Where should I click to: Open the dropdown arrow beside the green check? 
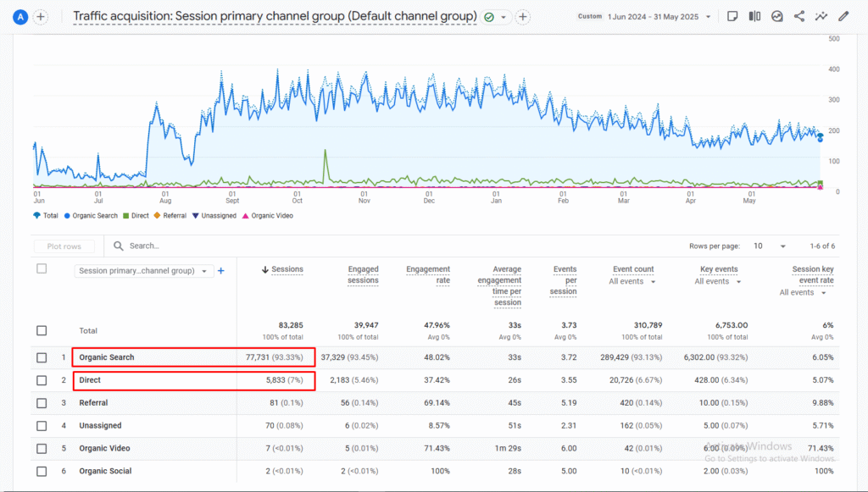504,17
